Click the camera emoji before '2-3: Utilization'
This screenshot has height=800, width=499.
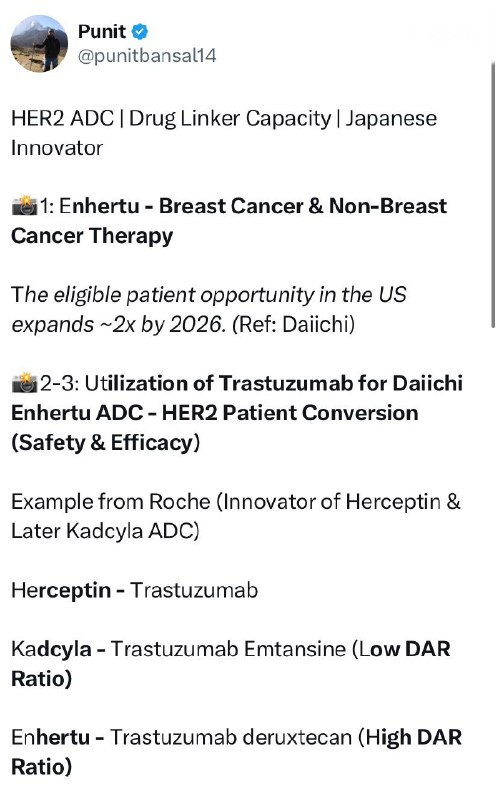(24, 383)
